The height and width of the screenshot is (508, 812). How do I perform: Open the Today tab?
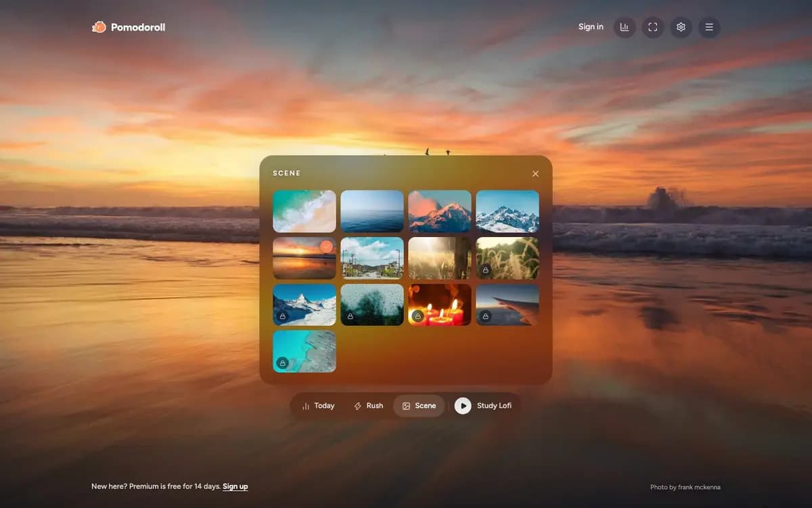pos(318,406)
